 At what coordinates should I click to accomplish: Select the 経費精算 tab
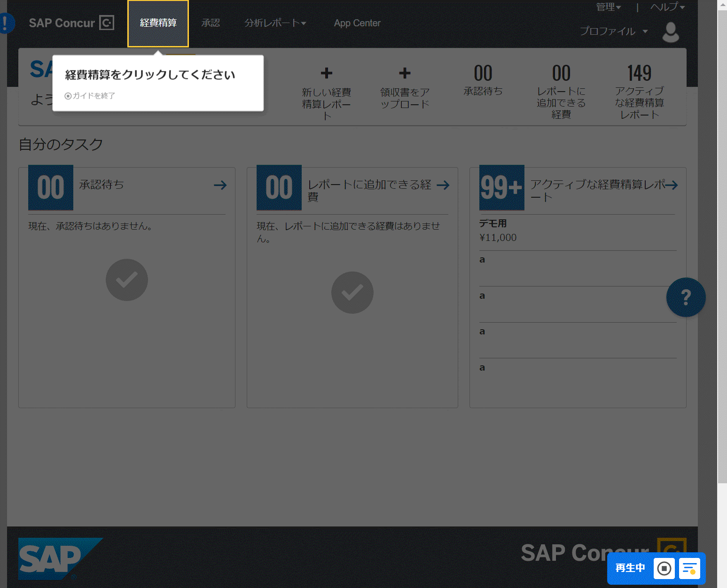[x=158, y=23]
